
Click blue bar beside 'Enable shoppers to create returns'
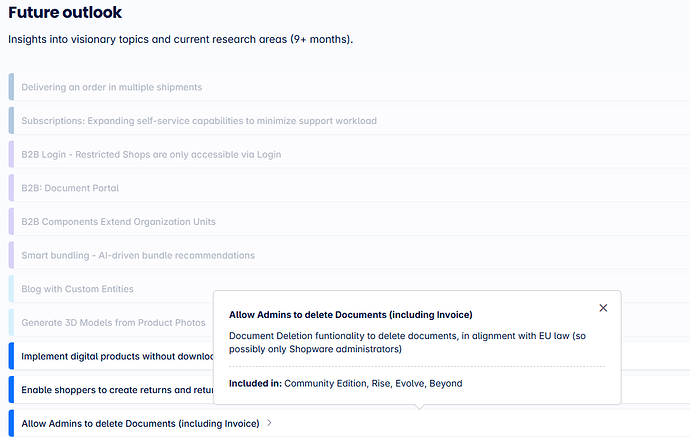[x=10, y=390]
